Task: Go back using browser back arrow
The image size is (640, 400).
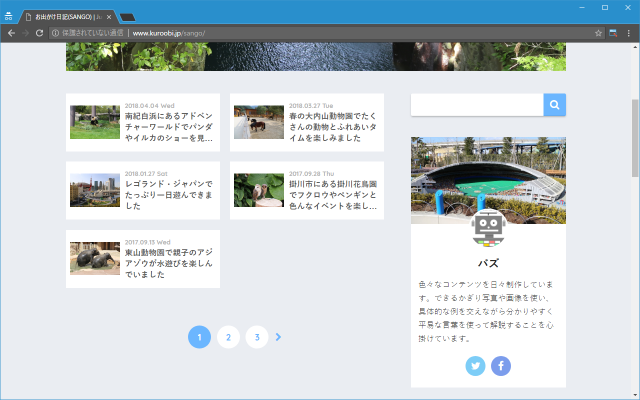Action: point(10,33)
